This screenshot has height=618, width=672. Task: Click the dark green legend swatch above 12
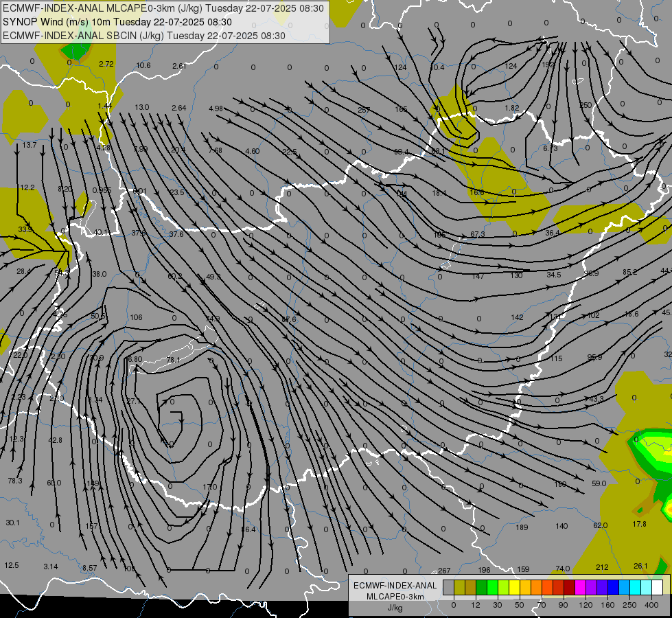click(x=482, y=587)
